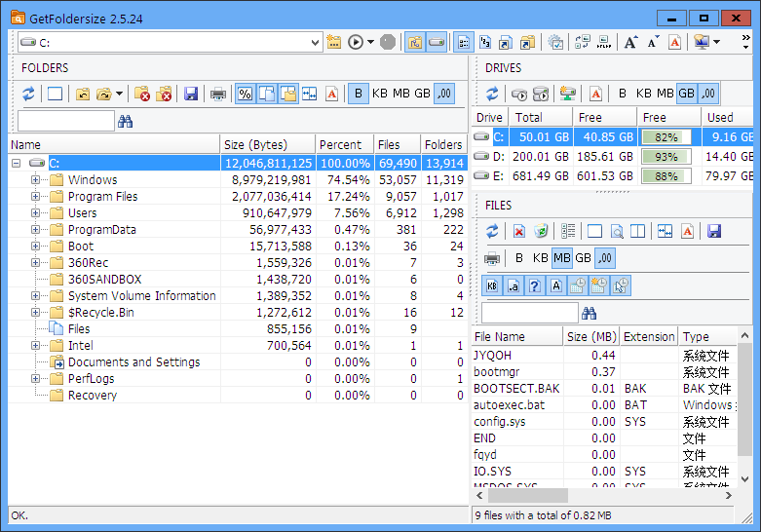Click the file preview magnifier icon in FILES
Viewport: 761px width, 532px height.
pos(617,231)
